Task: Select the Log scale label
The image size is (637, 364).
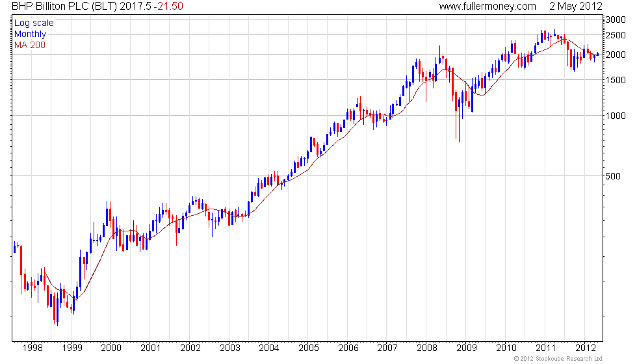Action: pyautogui.click(x=34, y=23)
